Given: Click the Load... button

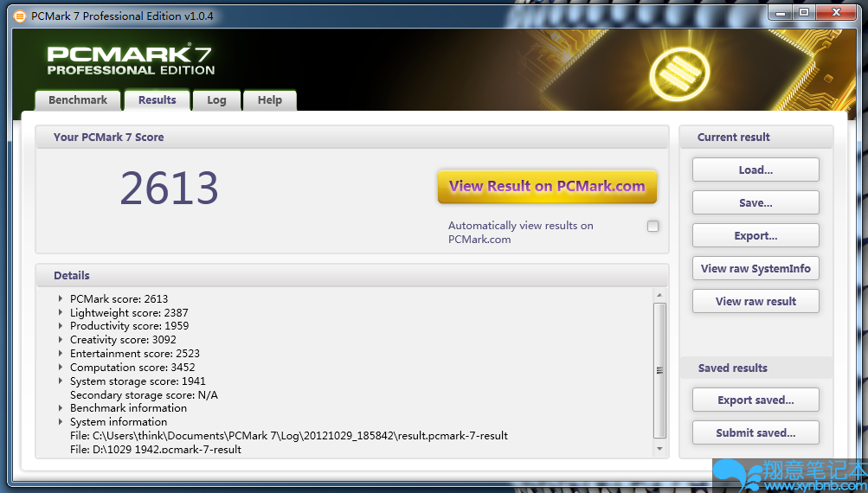Looking at the screenshot, I should [755, 170].
